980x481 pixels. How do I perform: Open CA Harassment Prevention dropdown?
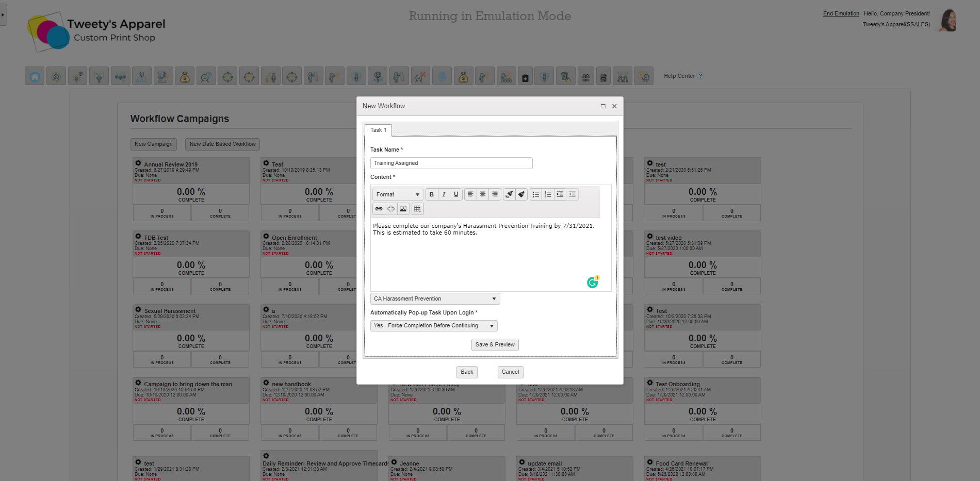click(435, 298)
